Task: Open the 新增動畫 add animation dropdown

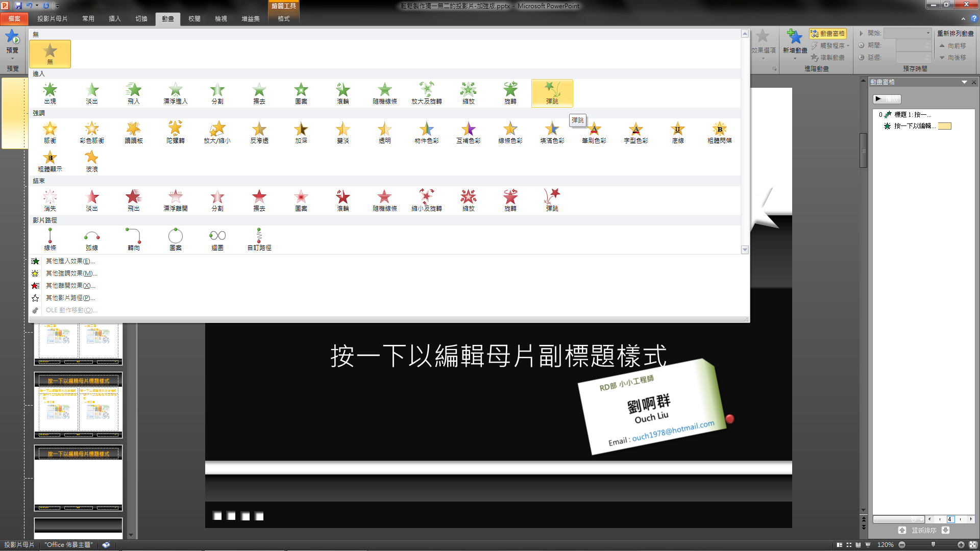Action: pyautogui.click(x=795, y=45)
